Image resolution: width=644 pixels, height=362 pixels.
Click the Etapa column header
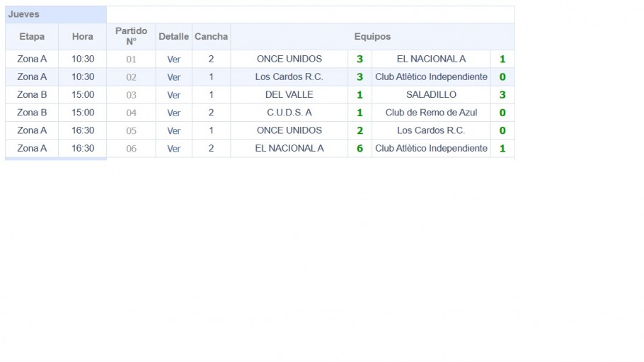32,37
